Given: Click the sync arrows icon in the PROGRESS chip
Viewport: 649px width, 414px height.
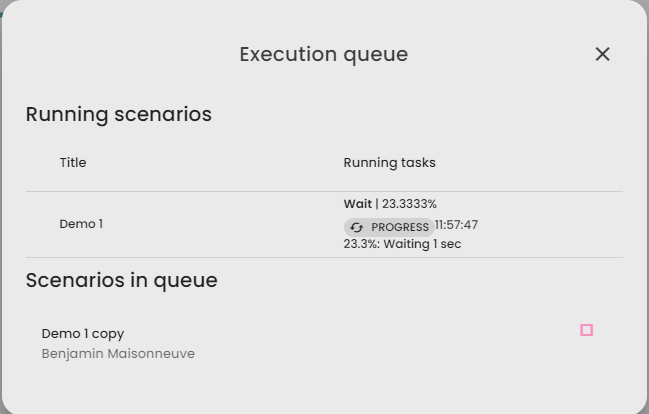Looking at the screenshot, I should pos(357,227).
